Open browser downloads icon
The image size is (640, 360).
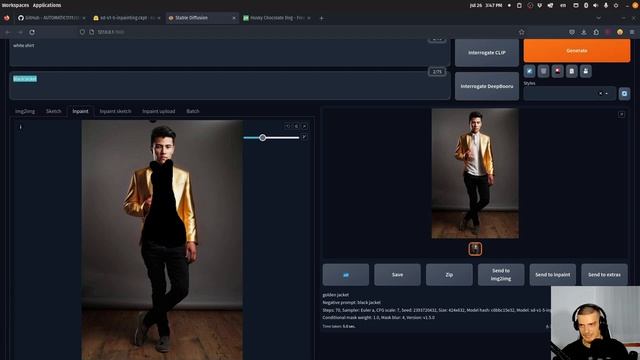(584, 32)
